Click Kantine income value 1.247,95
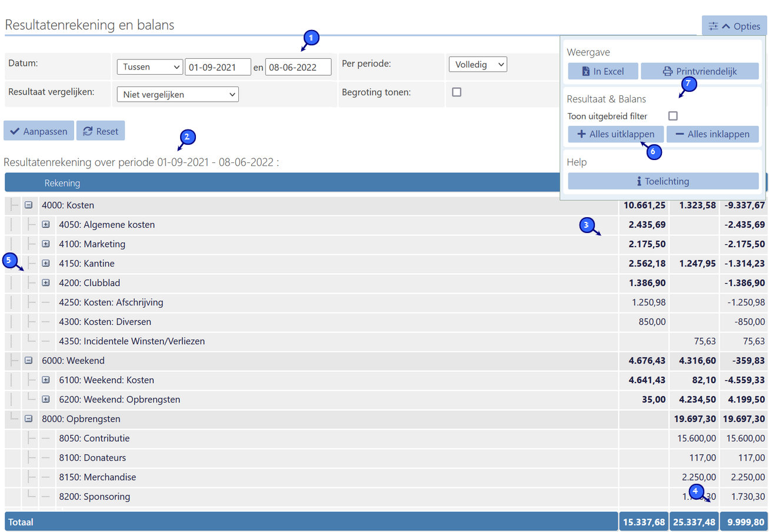Image resolution: width=769 pixels, height=532 pixels. click(697, 263)
